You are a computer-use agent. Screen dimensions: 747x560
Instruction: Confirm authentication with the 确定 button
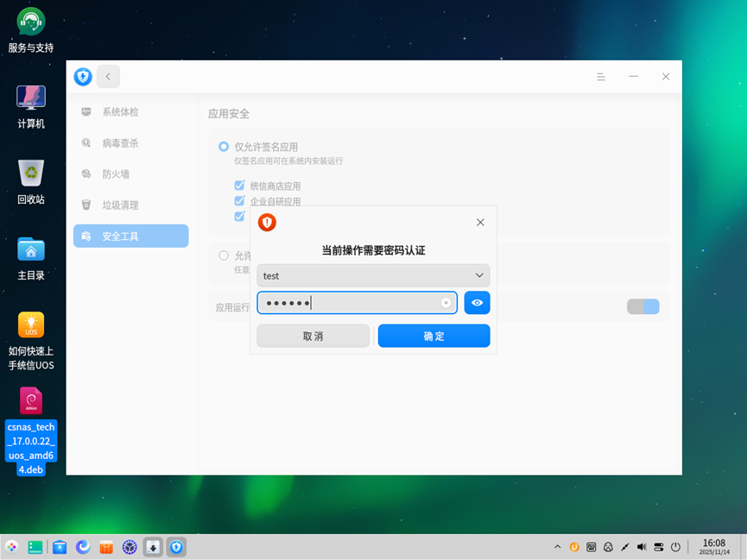(x=434, y=336)
